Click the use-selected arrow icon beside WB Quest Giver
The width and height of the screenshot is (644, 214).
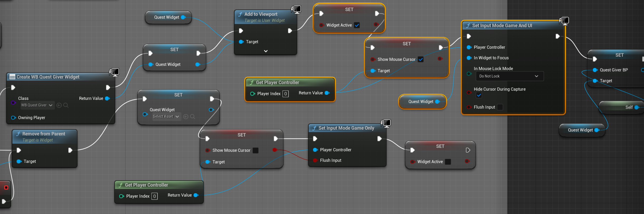coord(59,105)
